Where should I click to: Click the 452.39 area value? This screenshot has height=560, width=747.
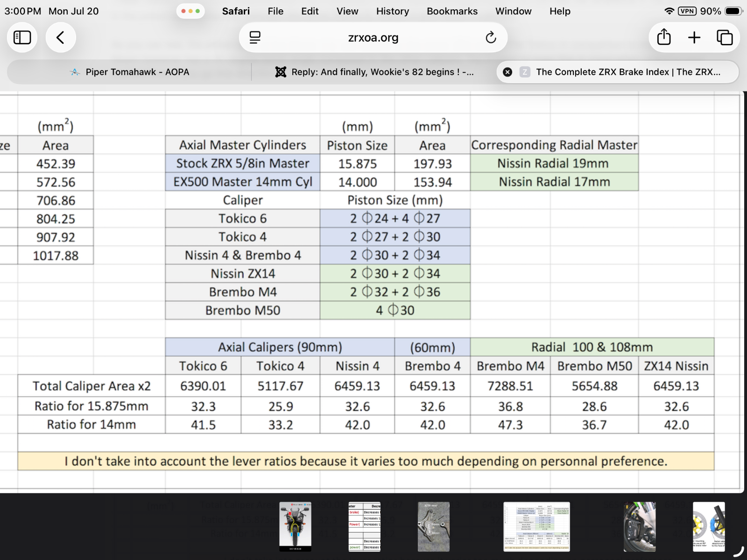tap(56, 164)
